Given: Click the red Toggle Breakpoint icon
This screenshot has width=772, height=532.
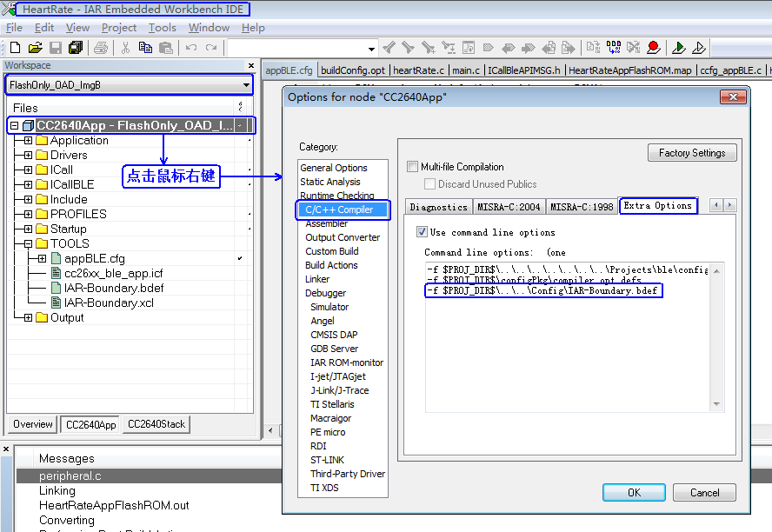Looking at the screenshot, I should (x=654, y=48).
